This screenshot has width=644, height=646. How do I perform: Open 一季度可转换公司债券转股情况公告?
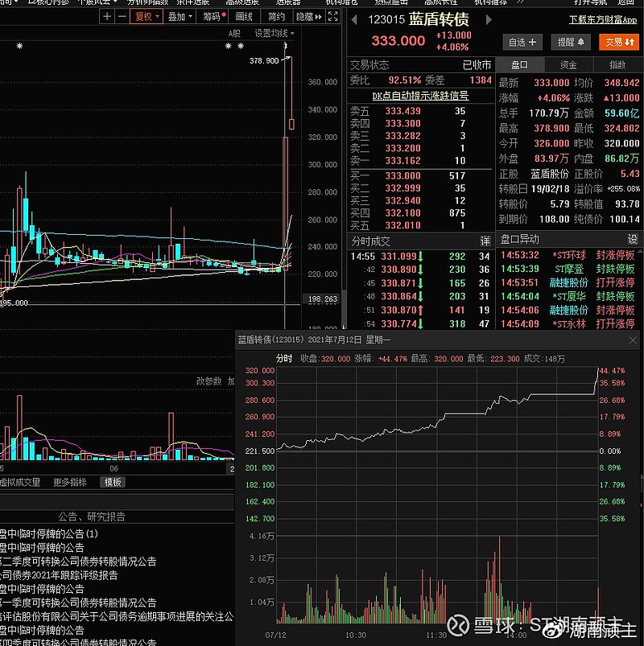tap(78, 603)
